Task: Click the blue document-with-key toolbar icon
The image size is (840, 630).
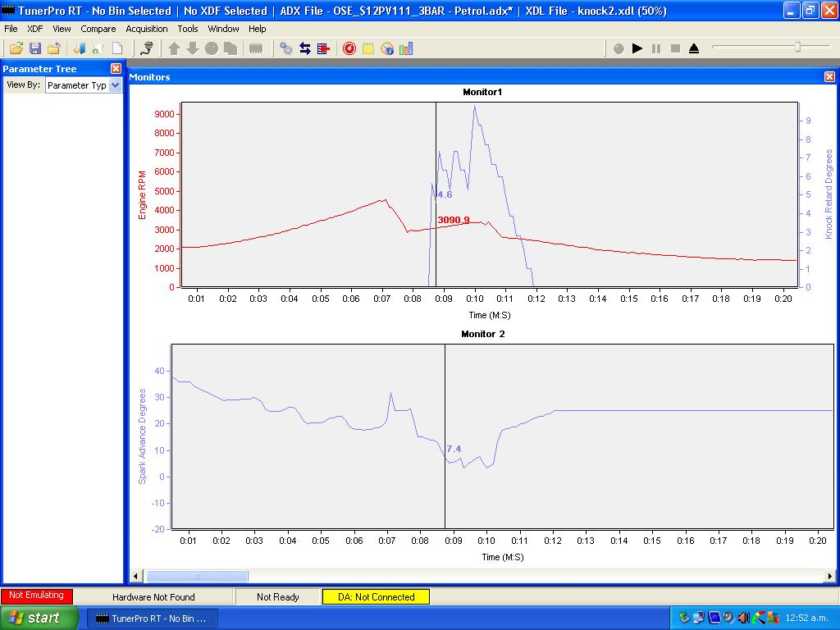Action: [x=80, y=48]
